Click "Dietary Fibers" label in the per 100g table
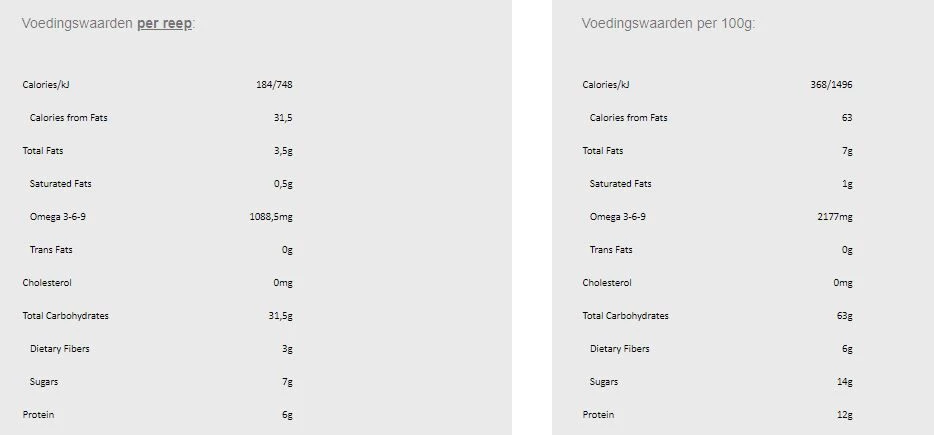The height and width of the screenshot is (435, 934). pyautogui.click(x=619, y=349)
